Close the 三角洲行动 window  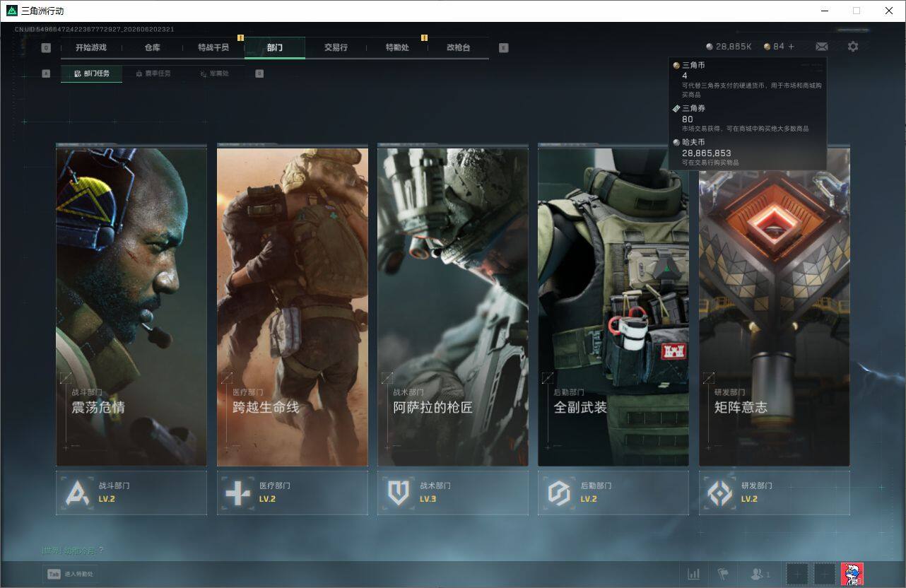889,11
